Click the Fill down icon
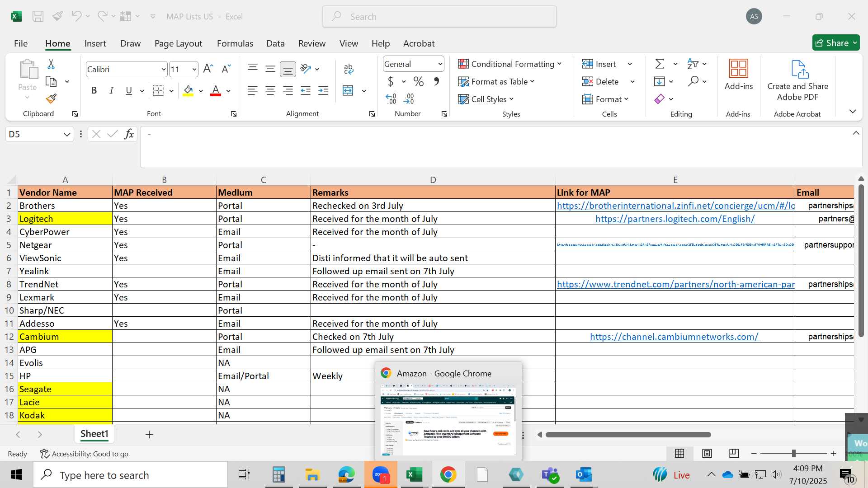The image size is (868, 488). (660, 81)
